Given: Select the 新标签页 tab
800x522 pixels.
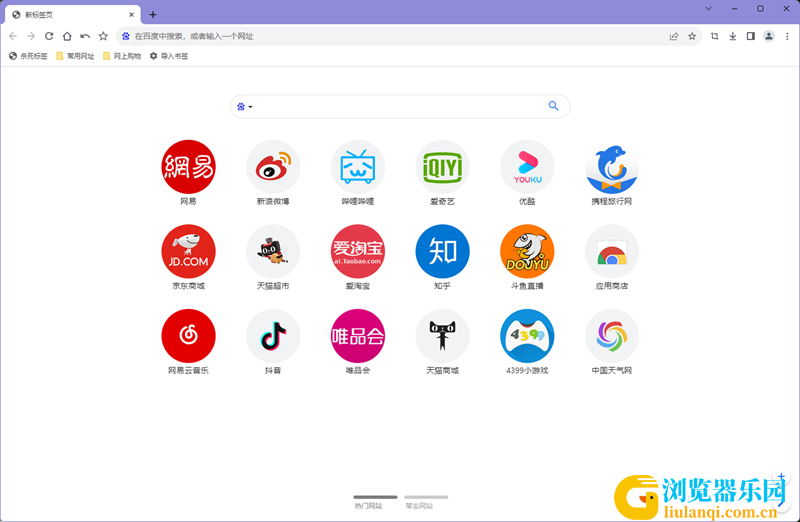Looking at the screenshot, I should click(73, 15).
